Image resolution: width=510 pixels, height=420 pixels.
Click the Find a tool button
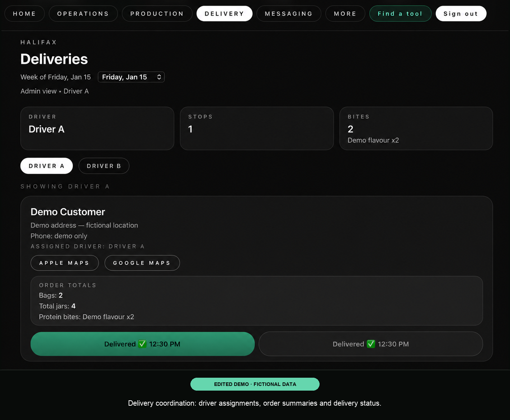point(400,14)
